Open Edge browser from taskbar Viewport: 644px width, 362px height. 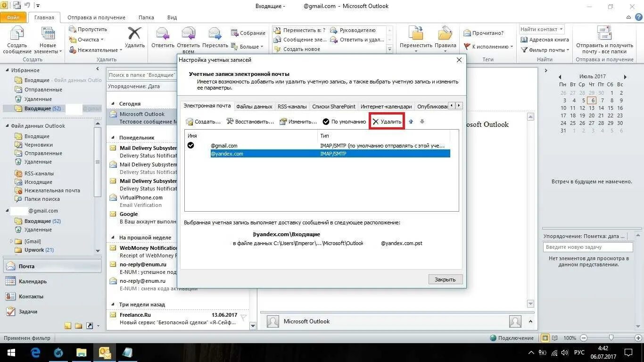pyautogui.click(x=35, y=353)
